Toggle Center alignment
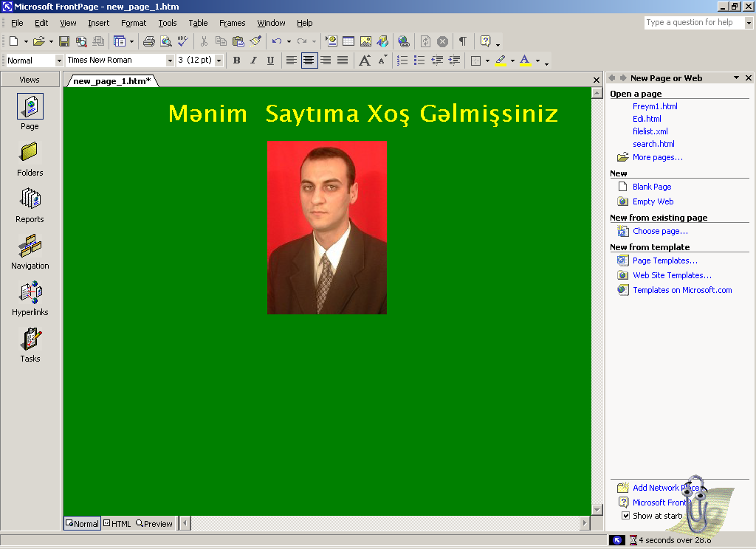Viewport: 756px width, 549px height. point(309,61)
